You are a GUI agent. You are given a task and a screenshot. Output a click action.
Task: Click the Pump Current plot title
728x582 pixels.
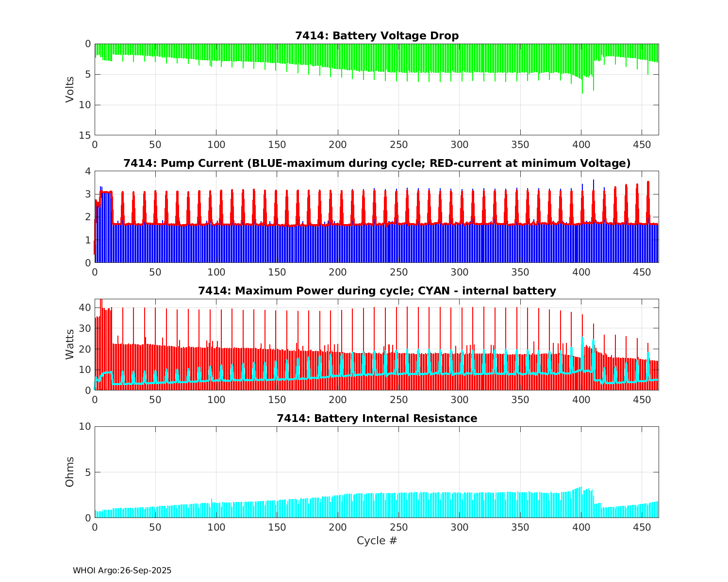[x=377, y=163]
